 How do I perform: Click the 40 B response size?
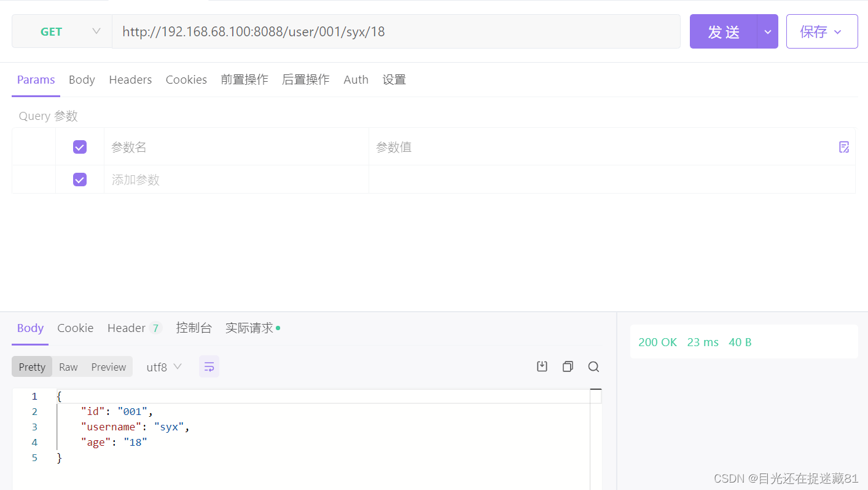point(740,342)
